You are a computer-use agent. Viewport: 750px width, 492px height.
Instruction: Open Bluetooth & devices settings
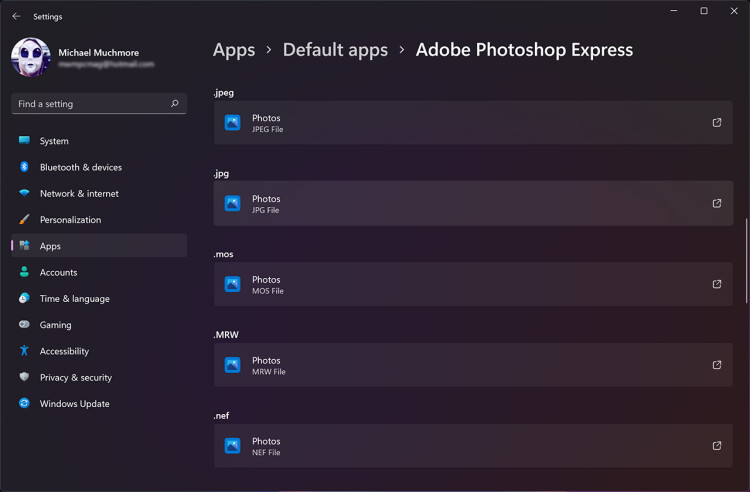pyautogui.click(x=80, y=167)
